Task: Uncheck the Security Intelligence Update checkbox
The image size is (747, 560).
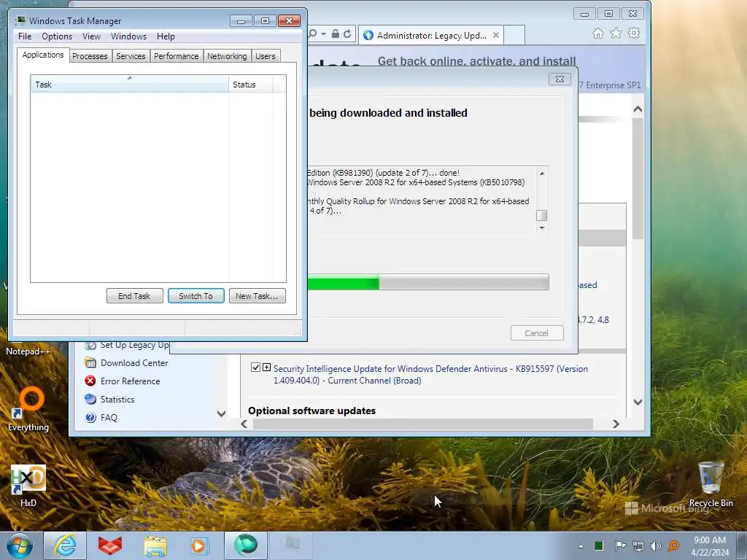Action: coord(255,367)
